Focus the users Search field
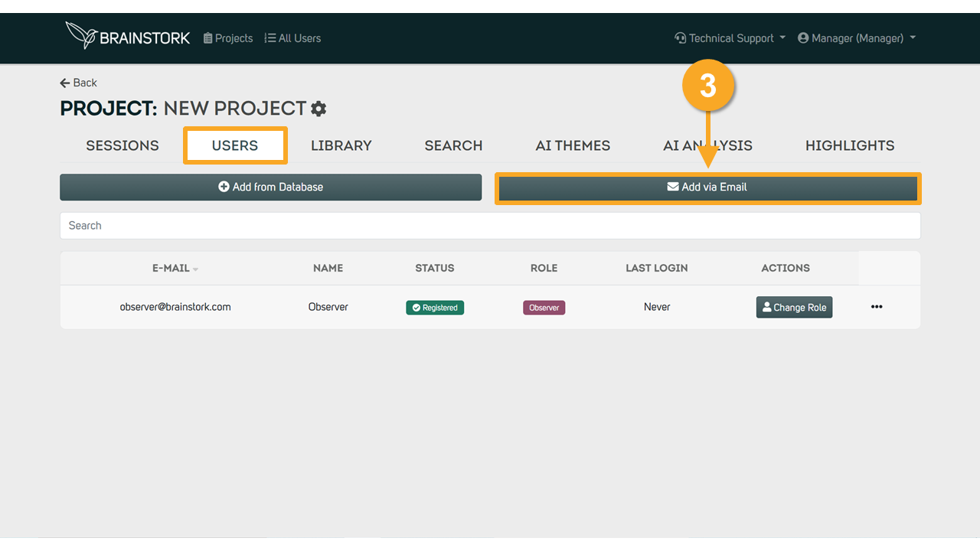 pos(490,226)
